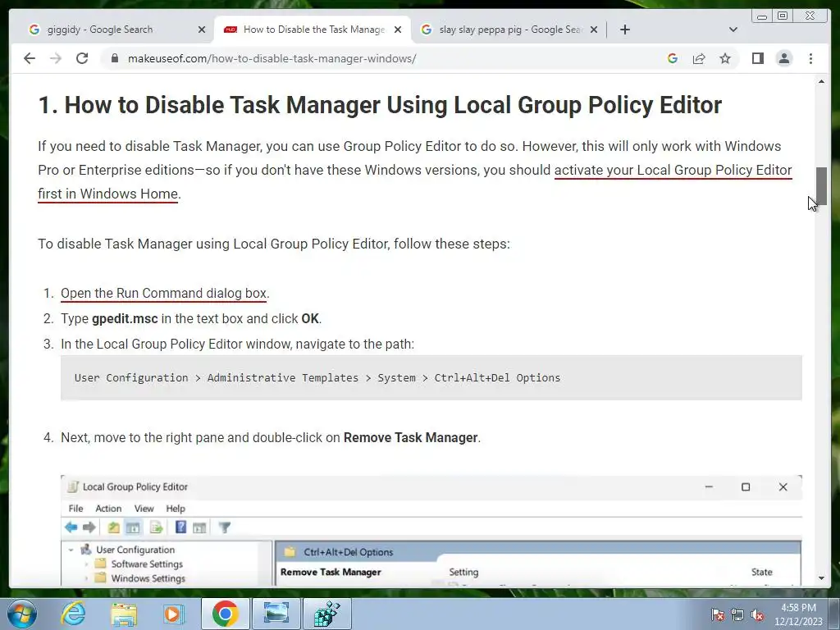The width and height of the screenshot is (840, 630).
Task: Go back to the previous page
Action: [30, 58]
